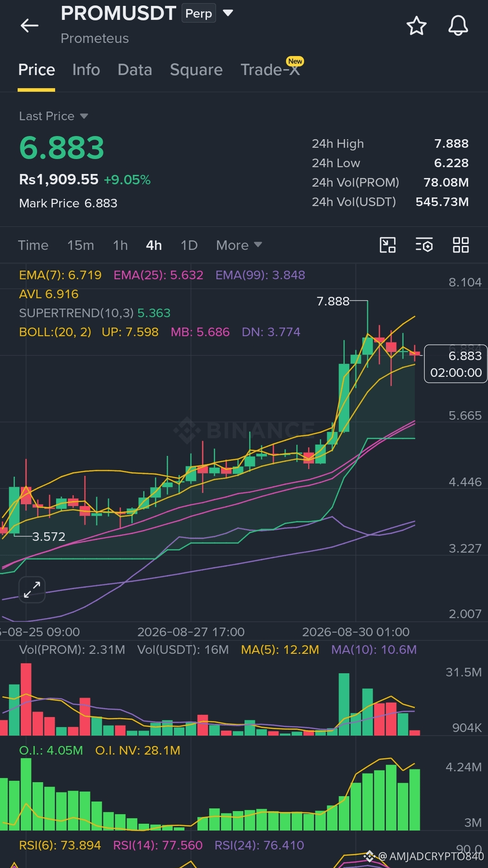Tap the MB: 5.686 Bollinger value
The image size is (488, 868).
(200, 332)
